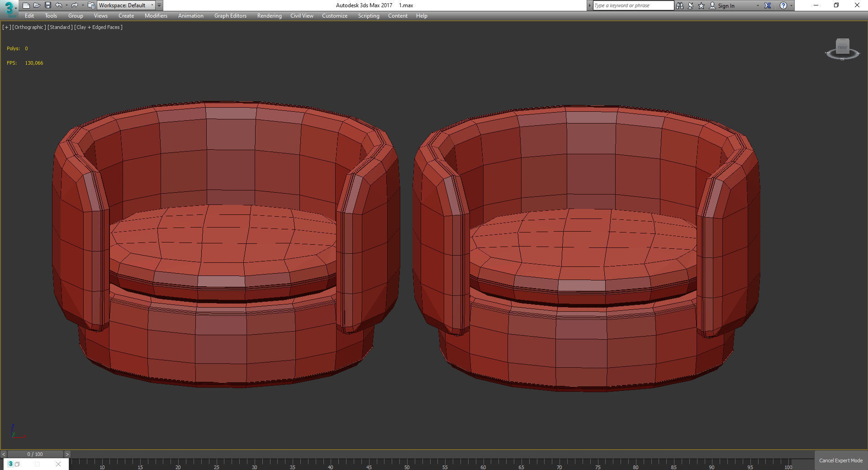Go to previous frame with left arrow
The image size is (868, 470).
(4, 454)
